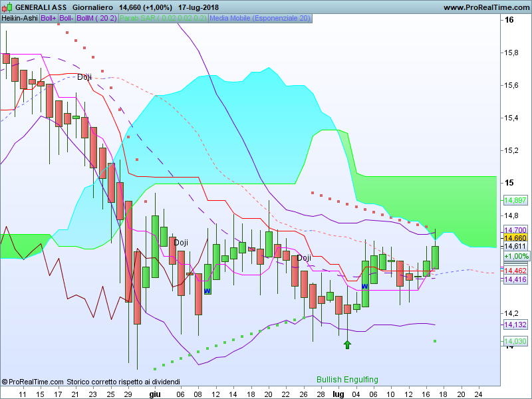Click the 17-lug-2018 date text
The width and height of the screenshot is (532, 399).
(x=198, y=7)
